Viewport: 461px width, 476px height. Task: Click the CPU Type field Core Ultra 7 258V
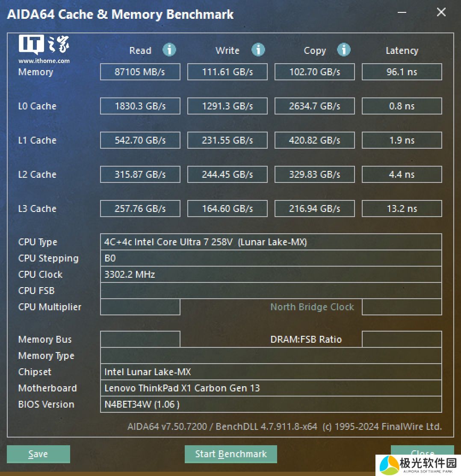(x=271, y=242)
